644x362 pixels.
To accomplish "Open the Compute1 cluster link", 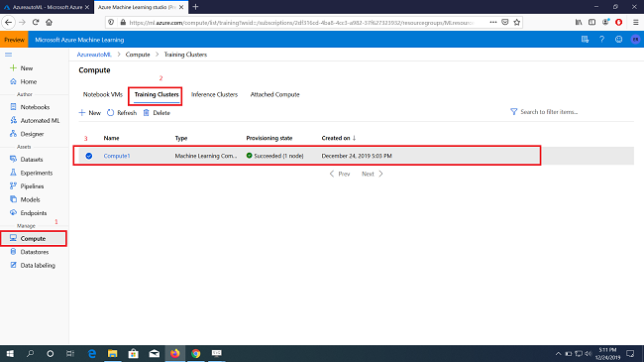I will (x=117, y=156).
